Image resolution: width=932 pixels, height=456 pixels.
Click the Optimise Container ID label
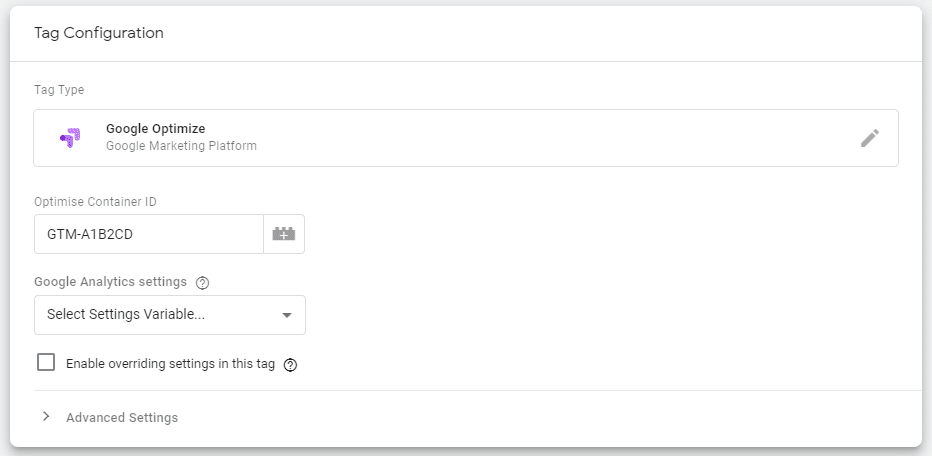point(95,202)
